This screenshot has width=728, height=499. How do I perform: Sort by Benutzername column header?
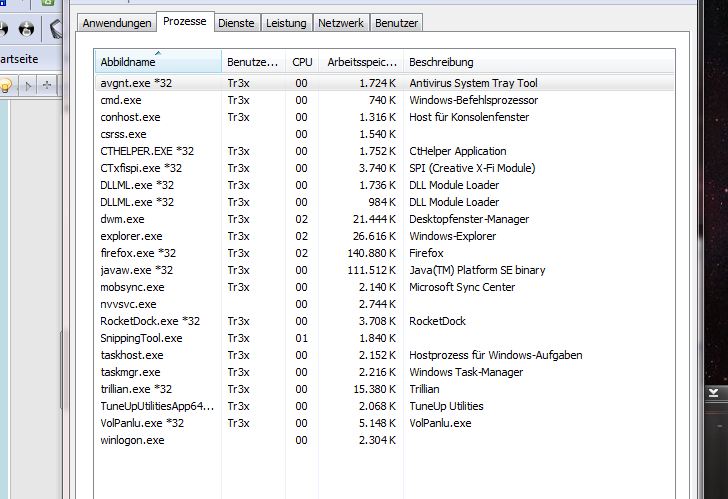pos(253,62)
